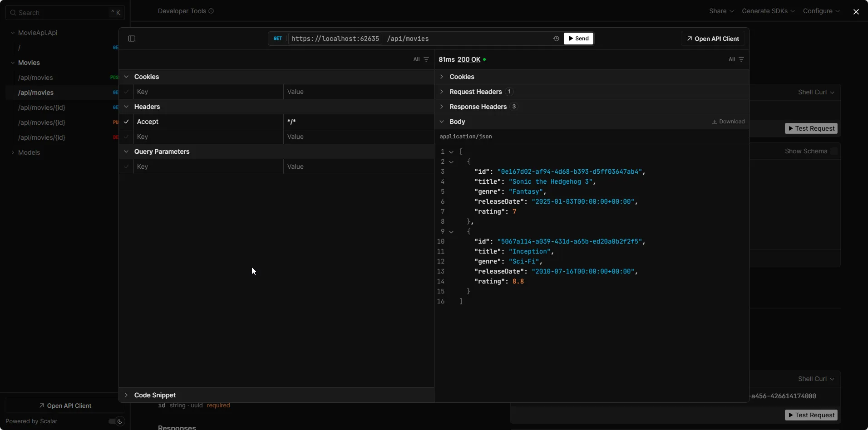Select the DELETE /api/movies/{id} endpoint
This screenshot has height=430, width=868.
(x=41, y=138)
